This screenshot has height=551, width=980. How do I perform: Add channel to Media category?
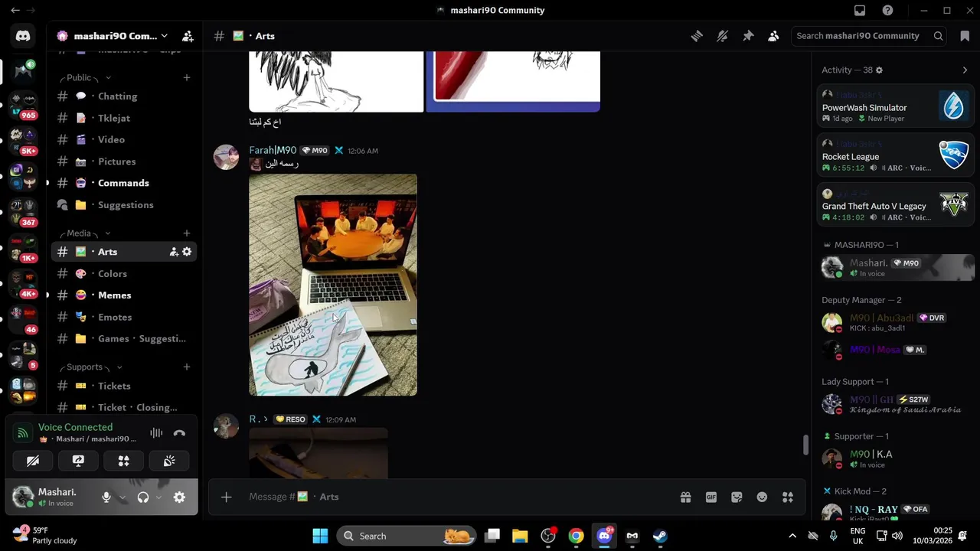[x=187, y=233]
